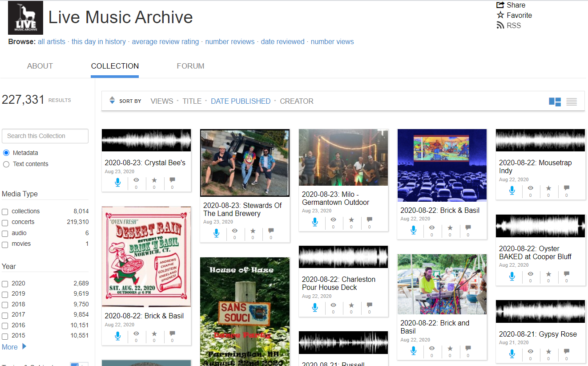
Task: Browse by this day in history
Action: tap(98, 41)
